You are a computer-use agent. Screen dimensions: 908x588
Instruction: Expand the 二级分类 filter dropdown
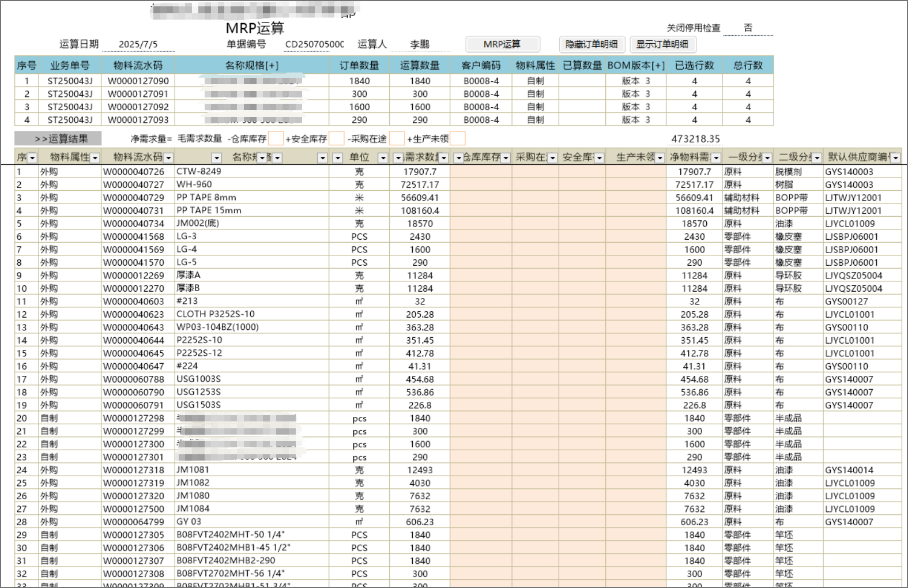[817, 158]
